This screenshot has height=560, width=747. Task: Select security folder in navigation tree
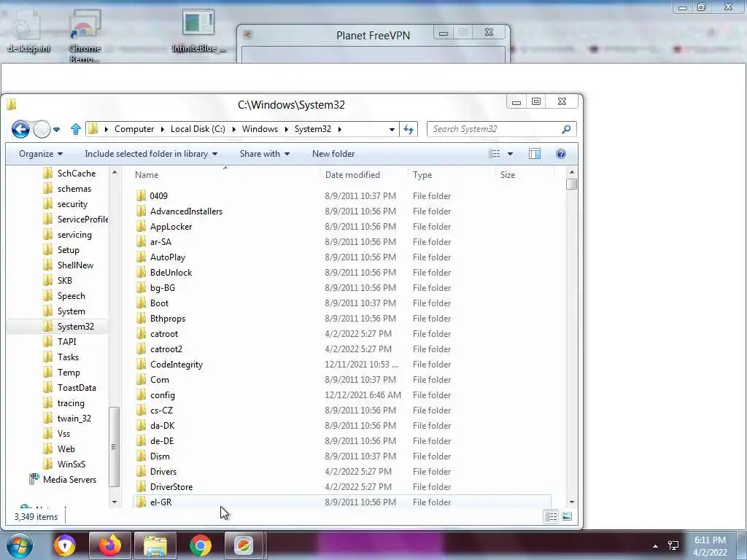(72, 204)
